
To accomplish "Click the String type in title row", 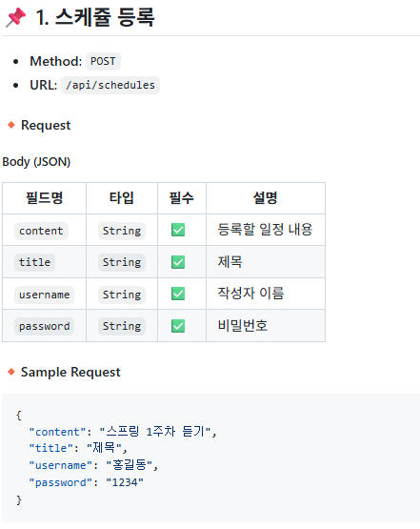I will (122, 262).
